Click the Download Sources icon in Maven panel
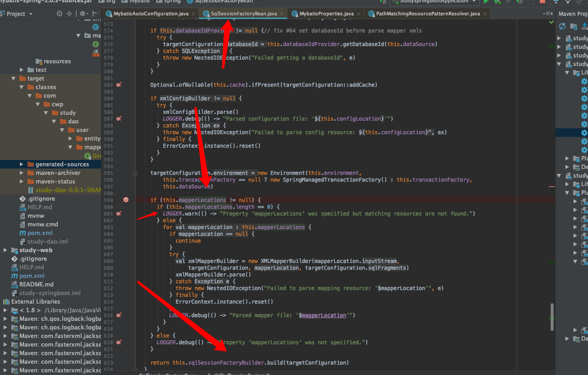588x375 pixels. pos(585,26)
